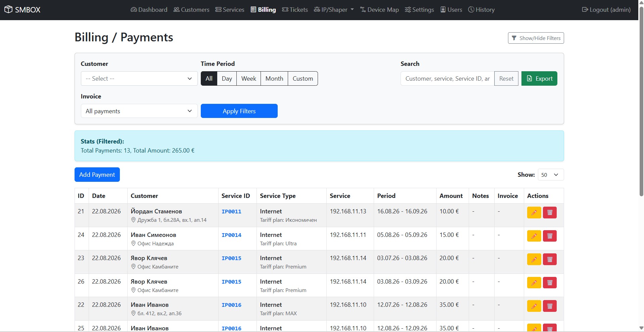Viewport: 644px width, 332px height.
Task: Edit payment 23 pencil icon
Action: [x=534, y=259]
